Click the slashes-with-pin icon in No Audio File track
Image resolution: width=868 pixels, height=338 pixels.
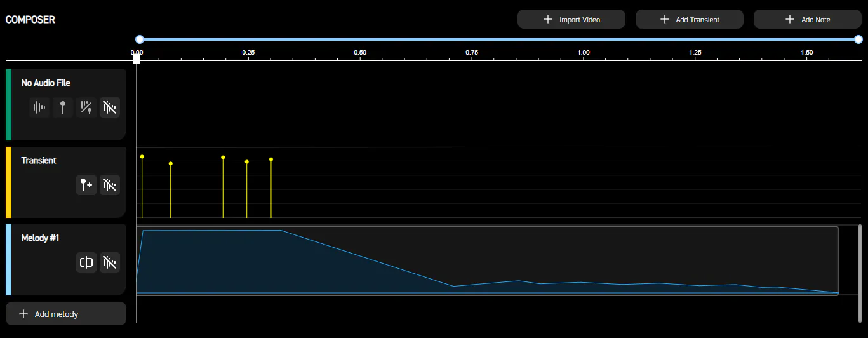point(86,107)
